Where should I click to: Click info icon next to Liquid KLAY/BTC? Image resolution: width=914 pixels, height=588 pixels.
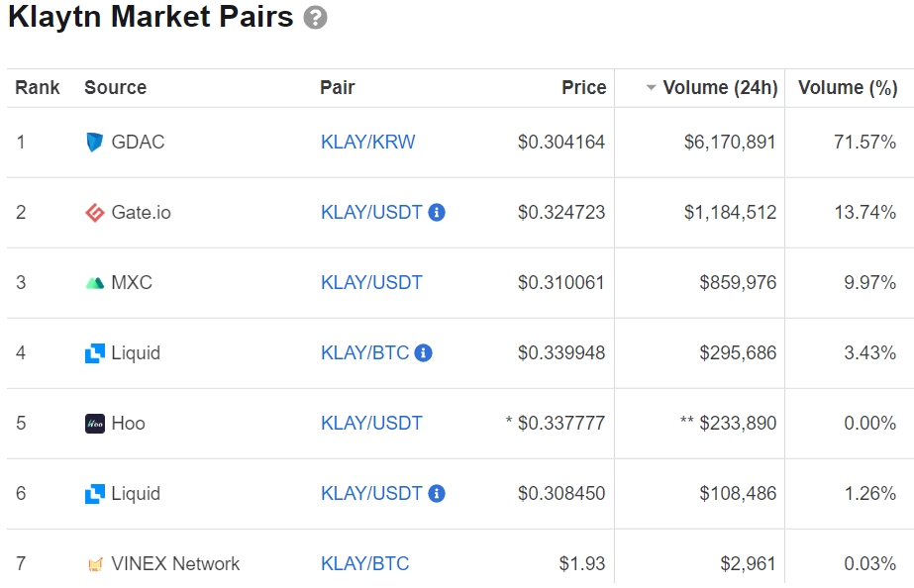(424, 352)
